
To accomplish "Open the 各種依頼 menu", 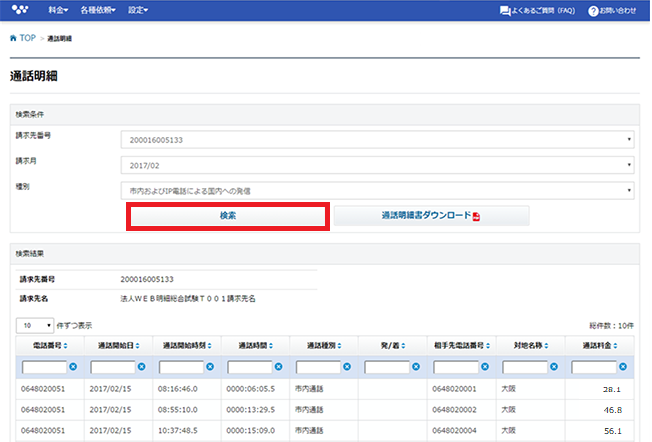I will click(98, 10).
